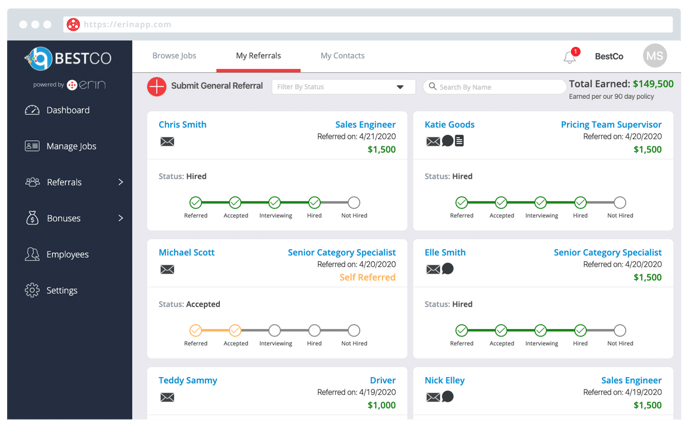The width and height of the screenshot is (688, 428).
Task: Open Michael Scott's Senior Category Specialist link
Action: click(342, 252)
